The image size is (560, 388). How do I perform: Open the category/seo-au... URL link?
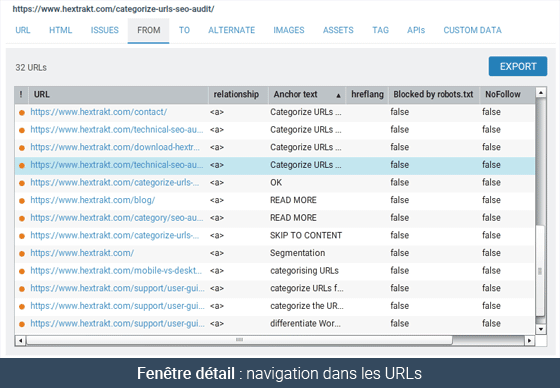click(x=117, y=218)
